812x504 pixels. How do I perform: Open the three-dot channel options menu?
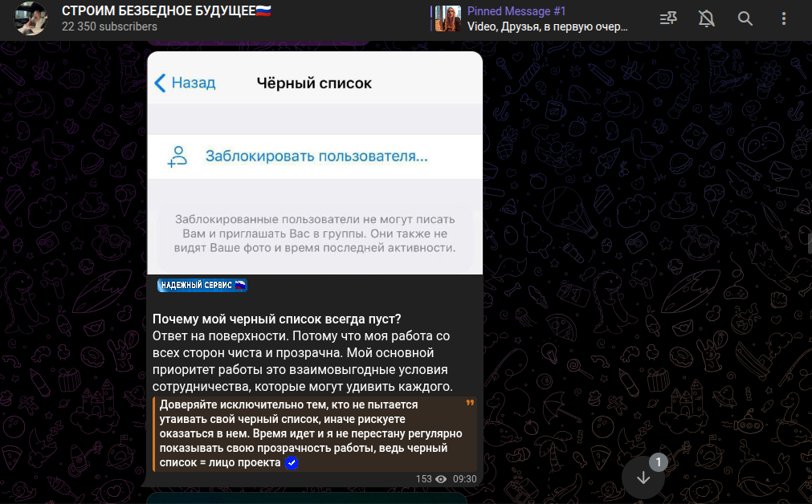coord(784,18)
